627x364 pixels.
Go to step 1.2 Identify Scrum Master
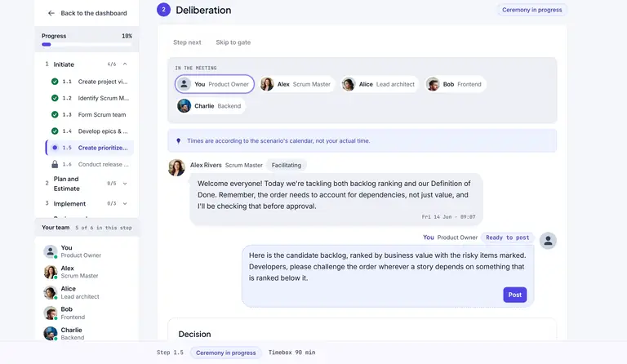point(90,98)
